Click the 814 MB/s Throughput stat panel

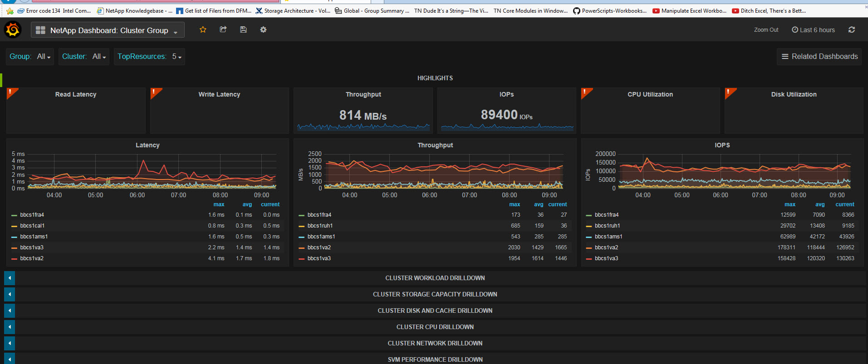tap(363, 111)
